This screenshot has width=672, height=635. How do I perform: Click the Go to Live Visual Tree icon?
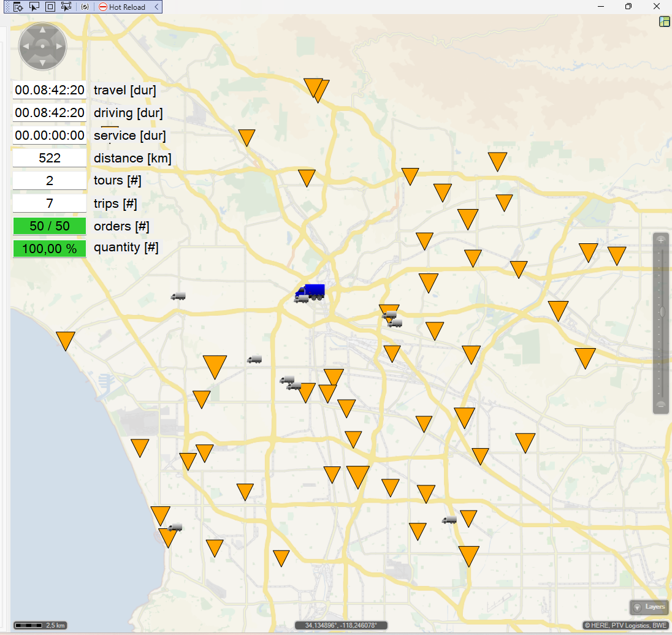(x=18, y=7)
